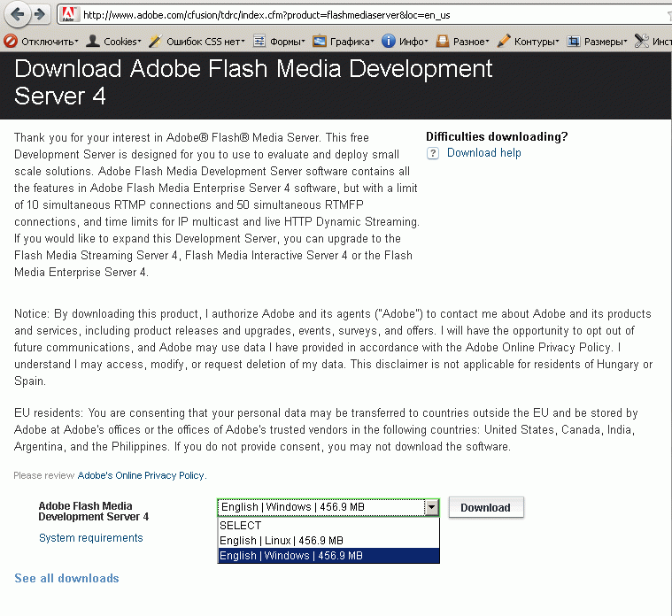Viewport: 672px width, 616px height.
Task: Click the CSS errors pencil icon
Action: [x=155, y=41]
